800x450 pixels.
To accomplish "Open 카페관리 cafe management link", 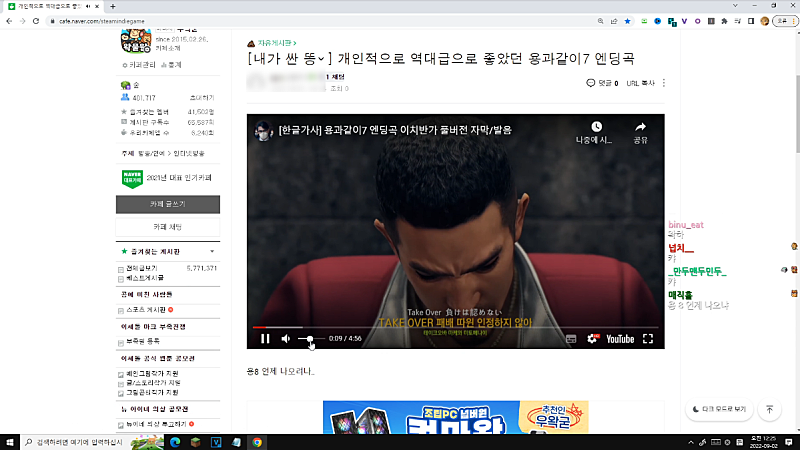I will (139, 65).
